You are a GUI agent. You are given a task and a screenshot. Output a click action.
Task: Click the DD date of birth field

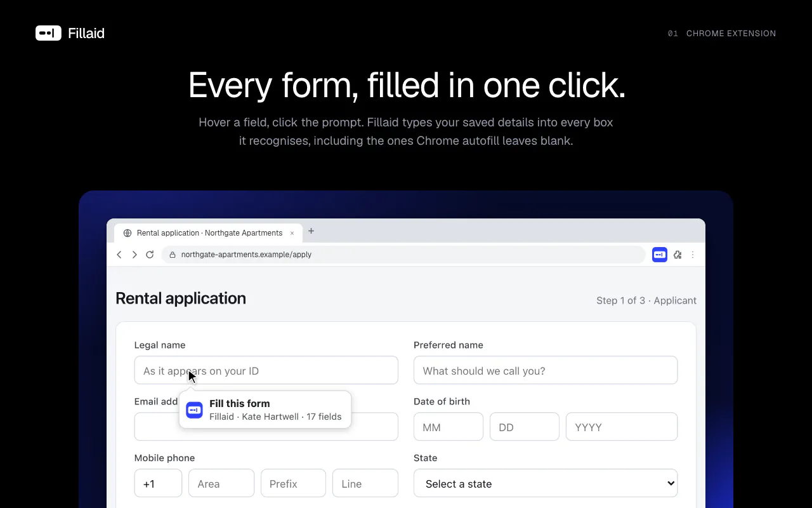[x=525, y=427]
